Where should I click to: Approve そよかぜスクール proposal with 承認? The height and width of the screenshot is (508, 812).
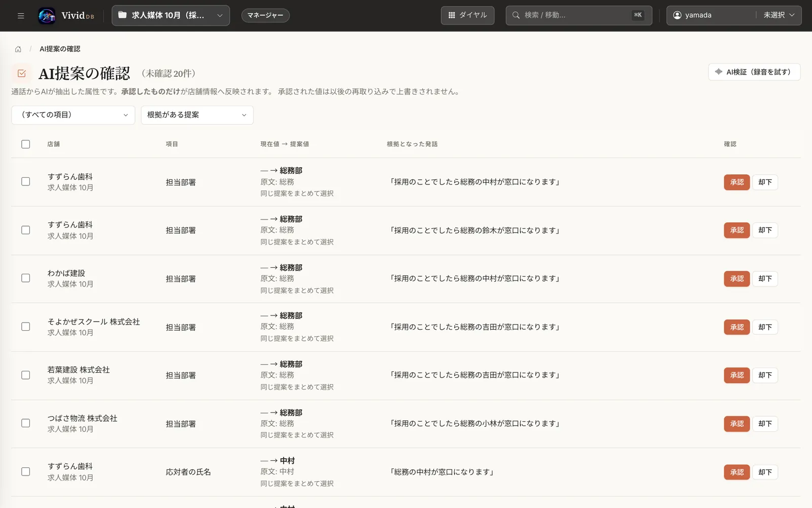pyautogui.click(x=737, y=327)
